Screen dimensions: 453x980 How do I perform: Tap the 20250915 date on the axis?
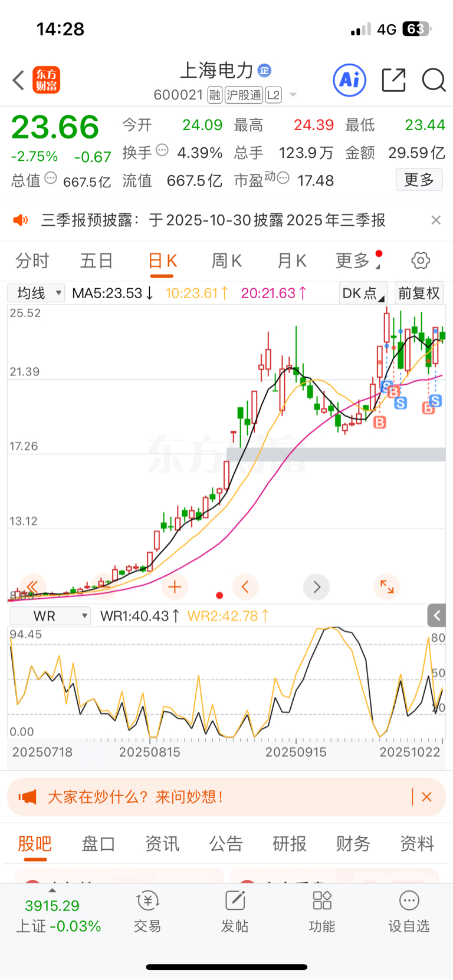[x=296, y=752]
